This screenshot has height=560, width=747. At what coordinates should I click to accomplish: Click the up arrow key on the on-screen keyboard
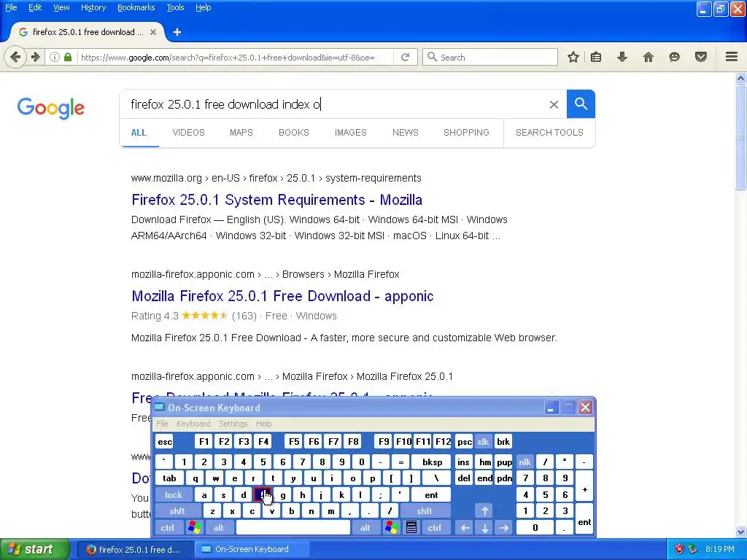click(x=484, y=511)
